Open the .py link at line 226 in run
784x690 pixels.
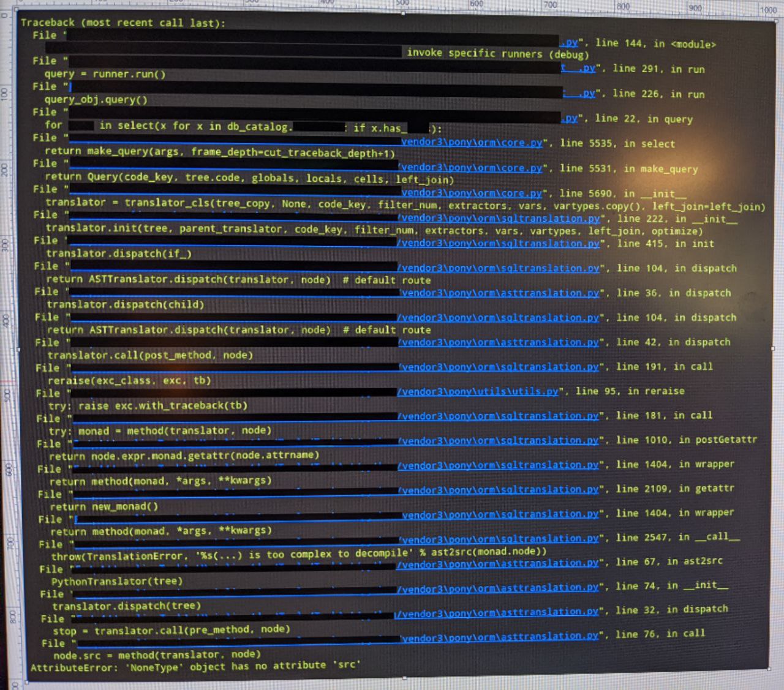(580, 93)
